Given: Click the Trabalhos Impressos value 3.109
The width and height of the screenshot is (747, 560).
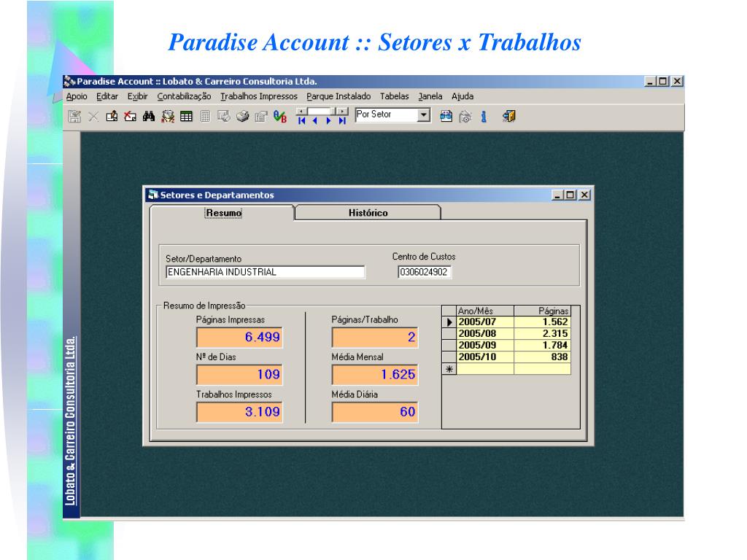Looking at the screenshot, I should click(239, 412).
